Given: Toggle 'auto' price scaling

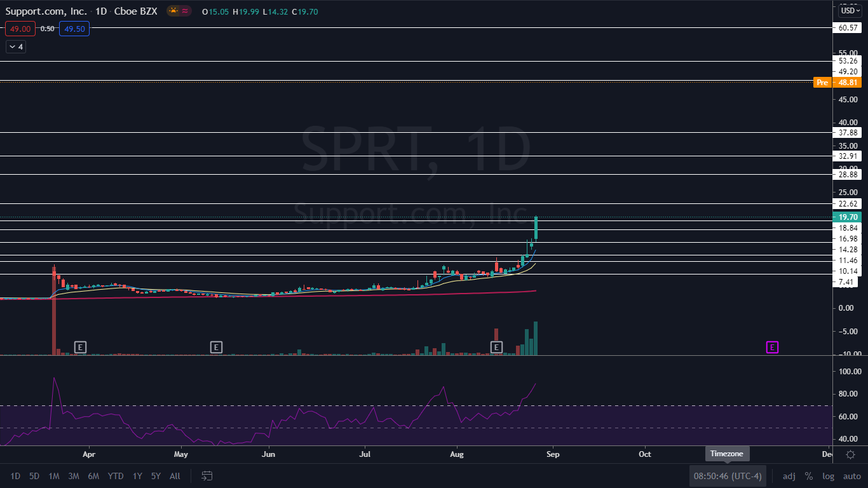Looking at the screenshot, I should tap(852, 476).
